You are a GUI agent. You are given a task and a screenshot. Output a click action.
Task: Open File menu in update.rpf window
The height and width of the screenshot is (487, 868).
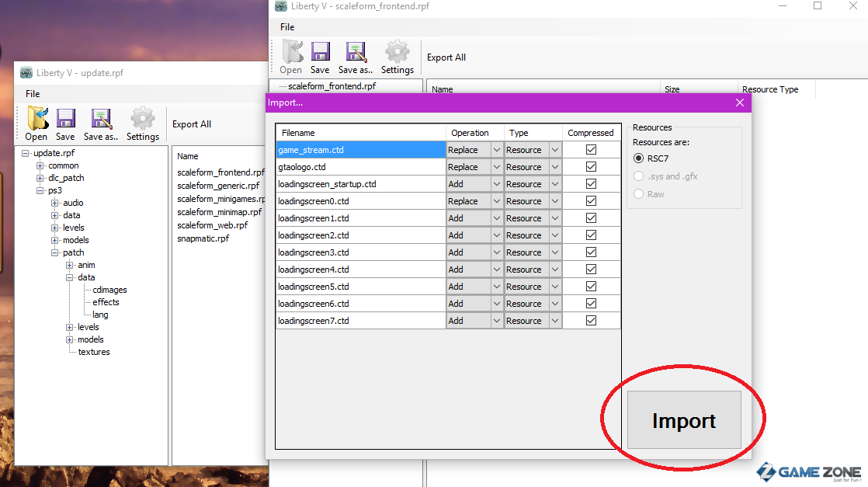pos(33,94)
